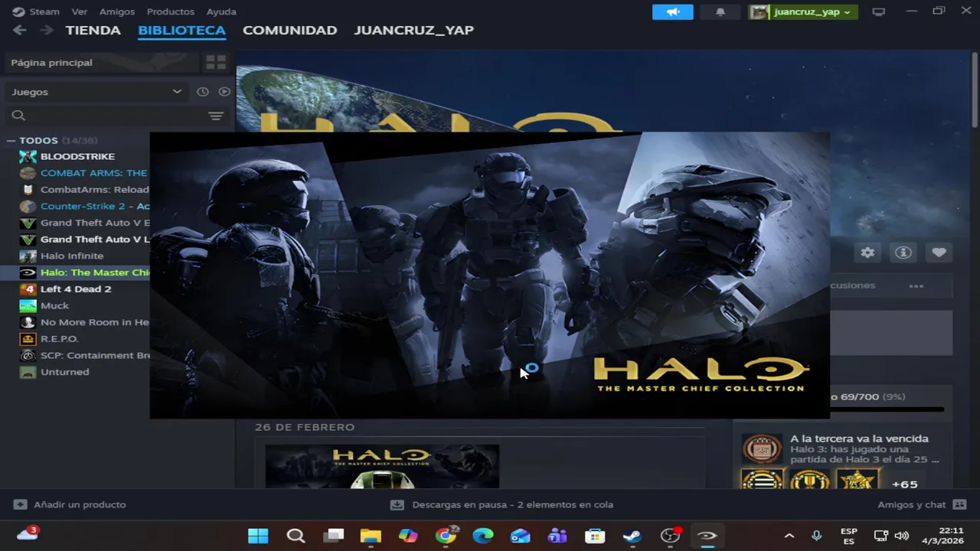The width and height of the screenshot is (980, 551).
Task: Open the 26 de febrero Halo news thumbnail
Action: pyautogui.click(x=382, y=466)
